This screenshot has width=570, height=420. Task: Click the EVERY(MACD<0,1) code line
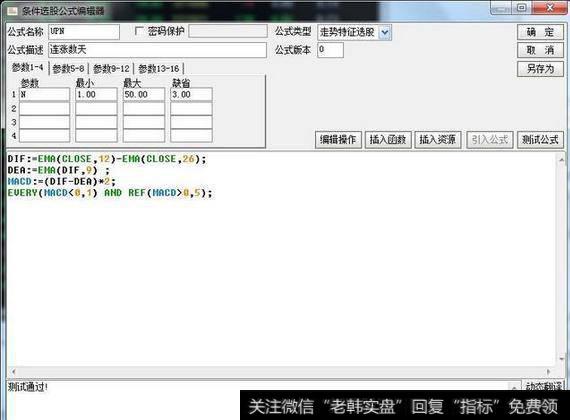110,193
